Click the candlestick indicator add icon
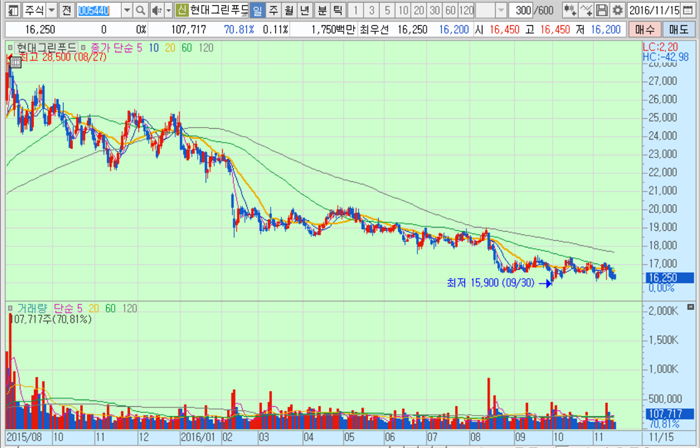 571,10
